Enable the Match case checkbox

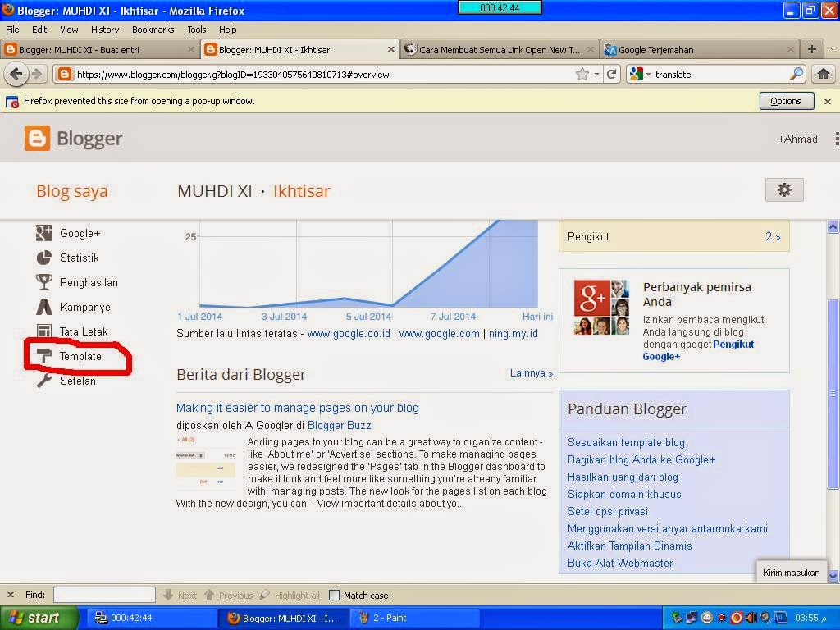[x=334, y=596]
